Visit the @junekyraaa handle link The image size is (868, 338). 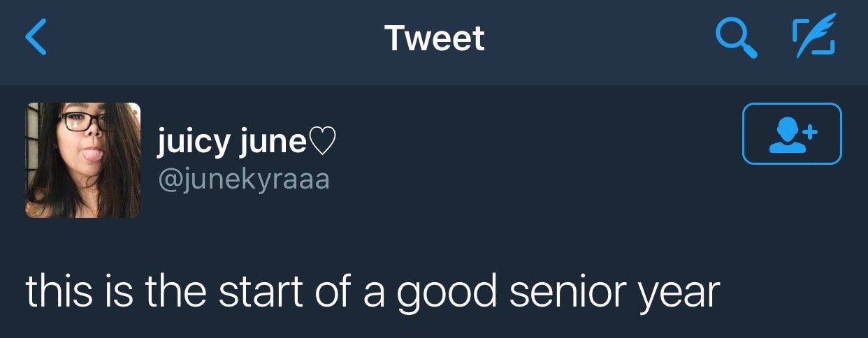[x=244, y=179]
